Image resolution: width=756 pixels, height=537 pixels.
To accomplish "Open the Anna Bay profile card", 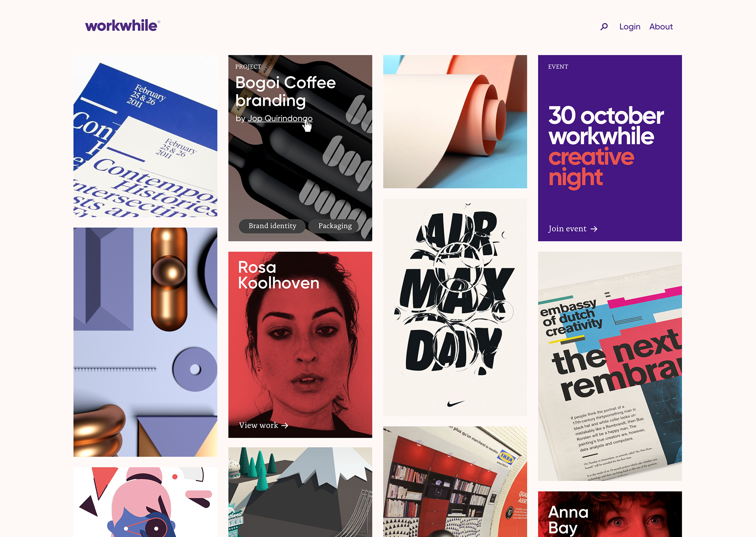I will click(x=610, y=514).
